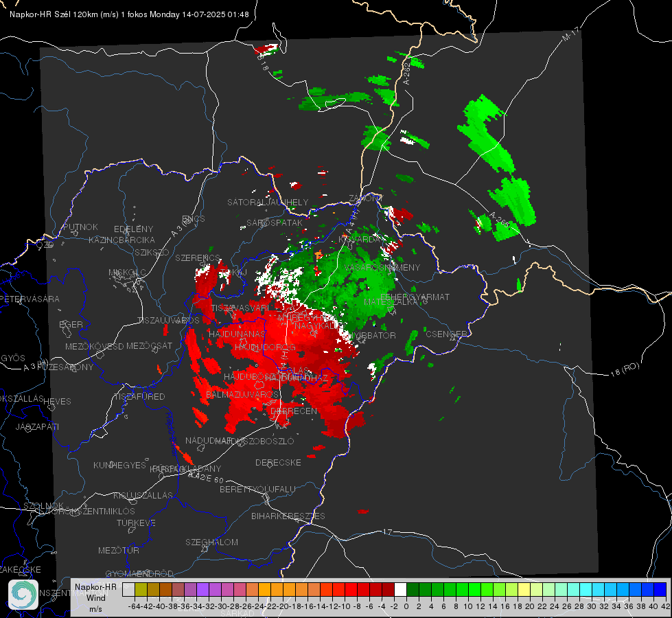This screenshot has height=618, width=672.
Task: Click the HAJDUDOROG label
Action: pyautogui.click(x=265, y=347)
